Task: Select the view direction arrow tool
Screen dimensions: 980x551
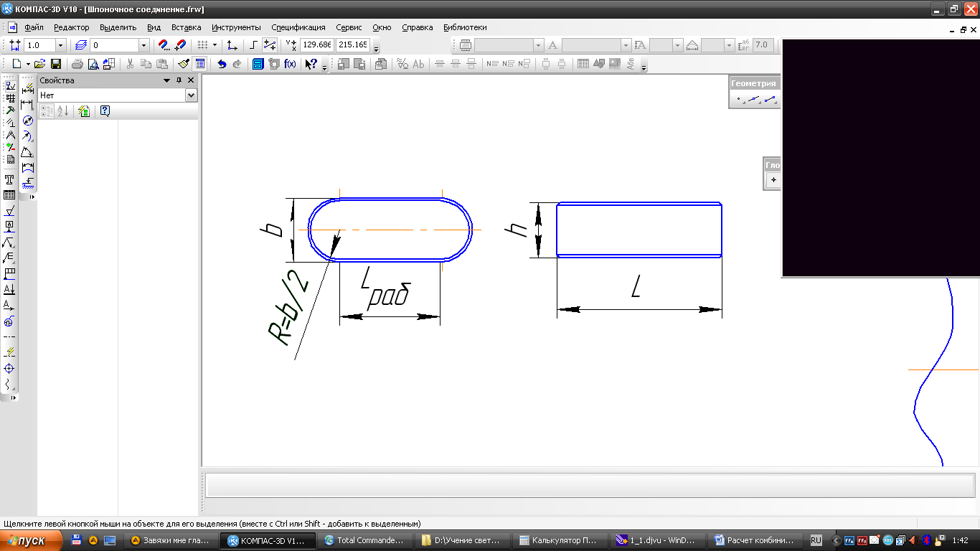Action: pos(9,305)
